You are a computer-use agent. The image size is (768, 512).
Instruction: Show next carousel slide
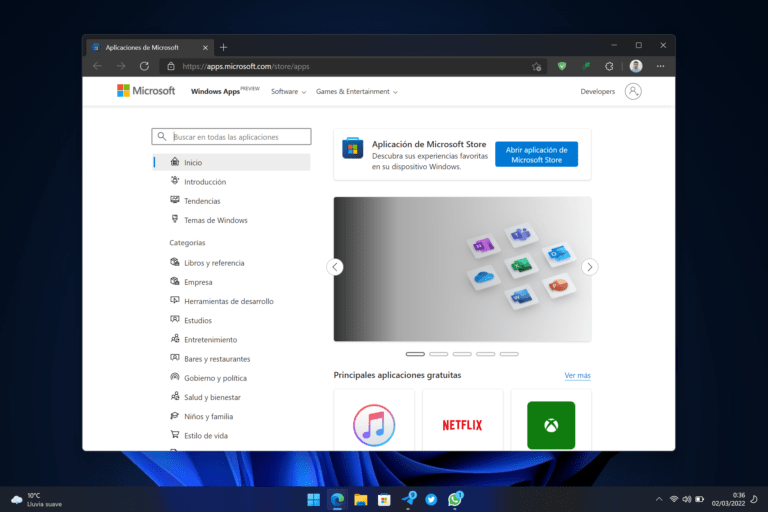pos(590,267)
